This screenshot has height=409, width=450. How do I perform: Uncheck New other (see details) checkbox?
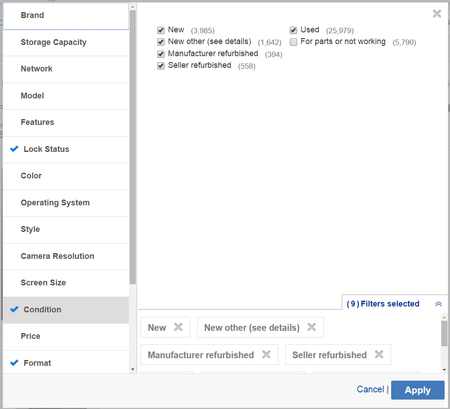pos(161,42)
